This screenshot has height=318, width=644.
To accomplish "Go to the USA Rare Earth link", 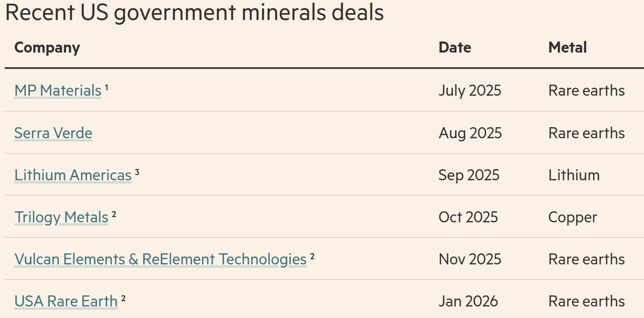I will pyautogui.click(x=66, y=301).
